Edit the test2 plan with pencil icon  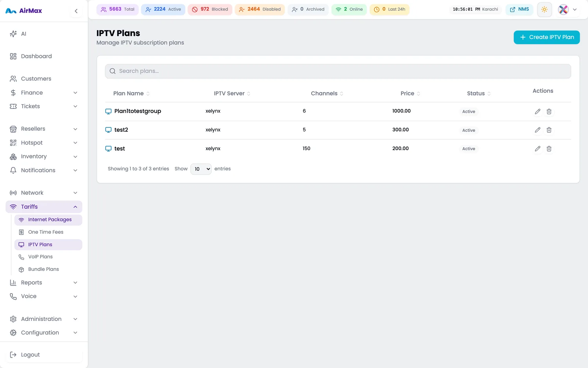click(537, 130)
